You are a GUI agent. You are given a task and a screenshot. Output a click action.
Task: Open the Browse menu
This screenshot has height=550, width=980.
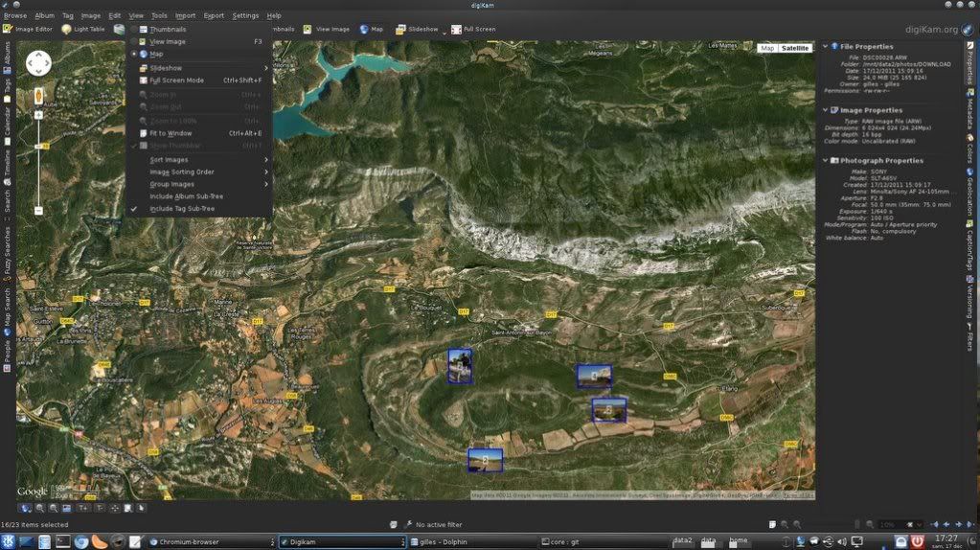coord(15,15)
